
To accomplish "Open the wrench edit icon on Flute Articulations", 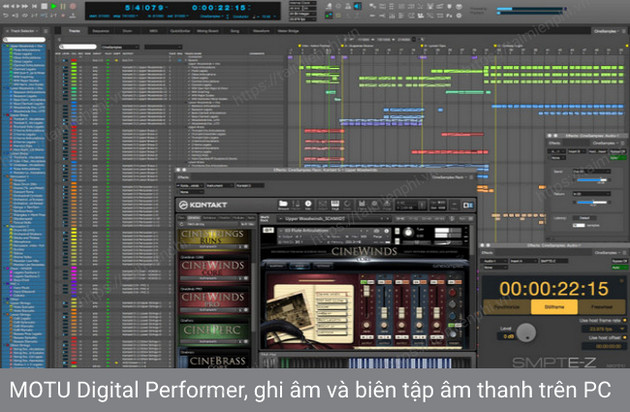I will click(x=268, y=230).
